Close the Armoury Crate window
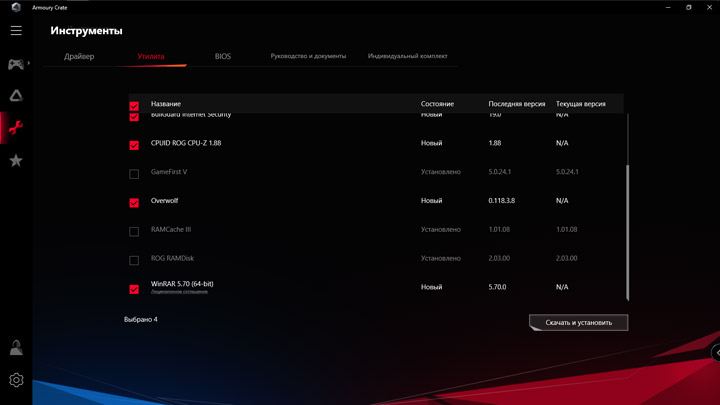Image resolution: width=720 pixels, height=405 pixels. [709, 7]
